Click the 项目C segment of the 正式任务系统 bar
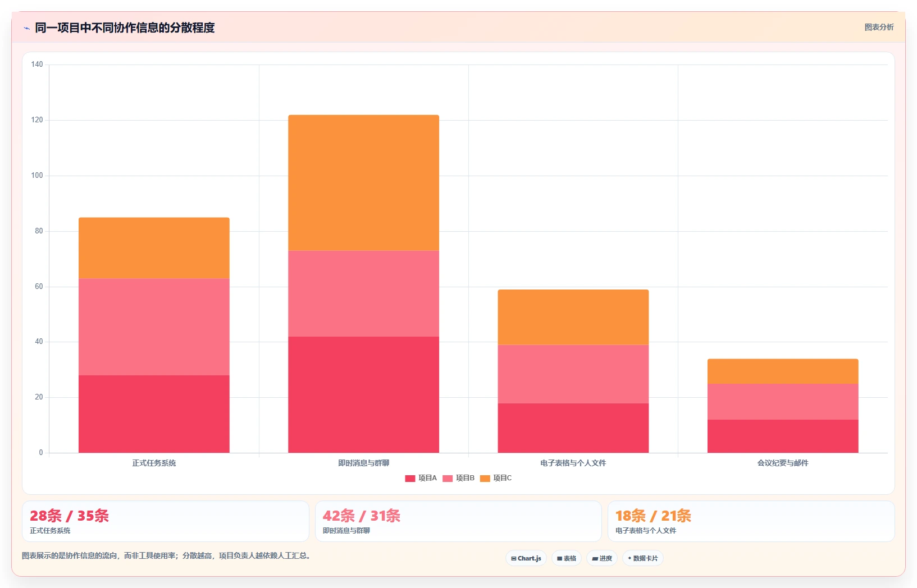 (x=154, y=248)
